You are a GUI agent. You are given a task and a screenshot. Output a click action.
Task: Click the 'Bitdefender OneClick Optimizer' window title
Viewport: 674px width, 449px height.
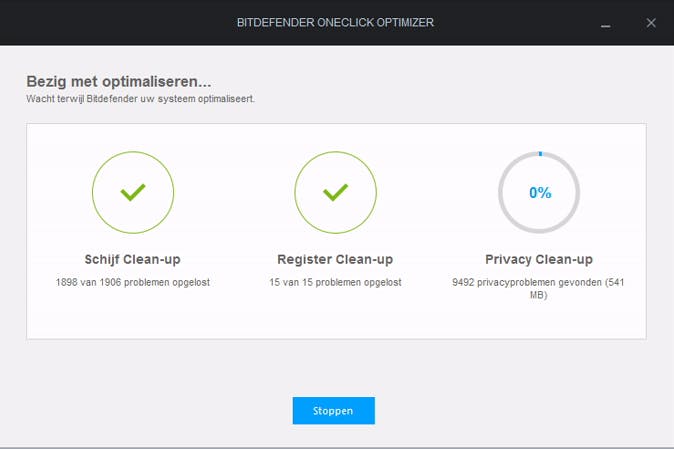pos(335,22)
